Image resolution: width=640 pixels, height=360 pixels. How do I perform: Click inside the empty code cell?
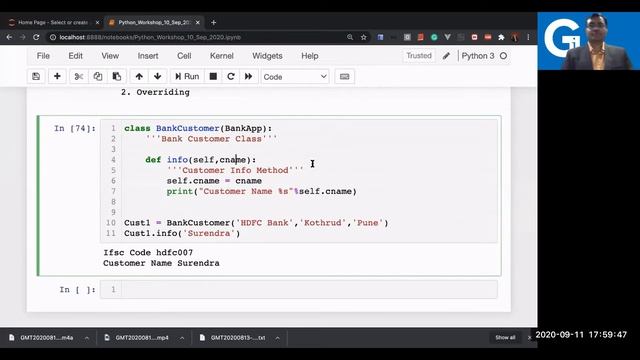point(309,289)
